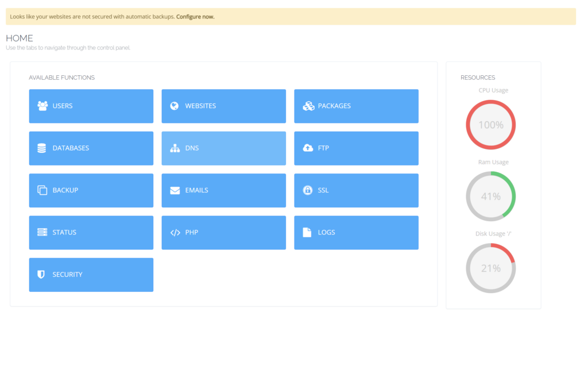
Task: Click the Configure now backup link
Action: [195, 17]
